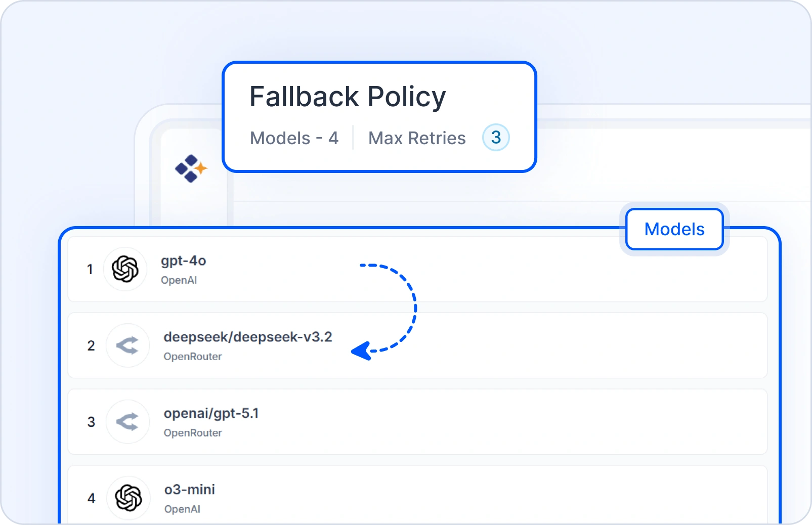Click the OpenAI icon beside gpt-4o
Screen dimensions: 812x525
pyautogui.click(x=125, y=269)
